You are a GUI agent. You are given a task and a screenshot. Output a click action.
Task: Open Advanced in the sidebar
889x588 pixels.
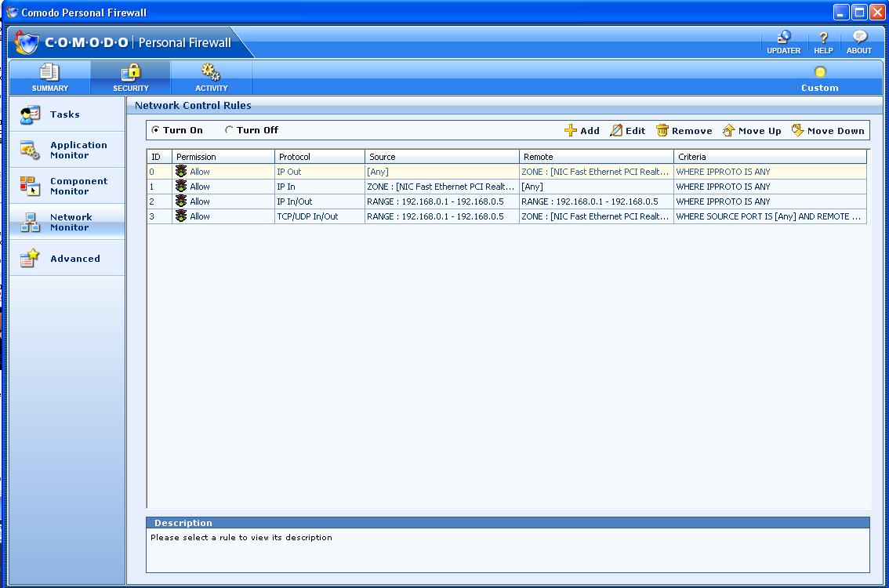tap(67, 258)
